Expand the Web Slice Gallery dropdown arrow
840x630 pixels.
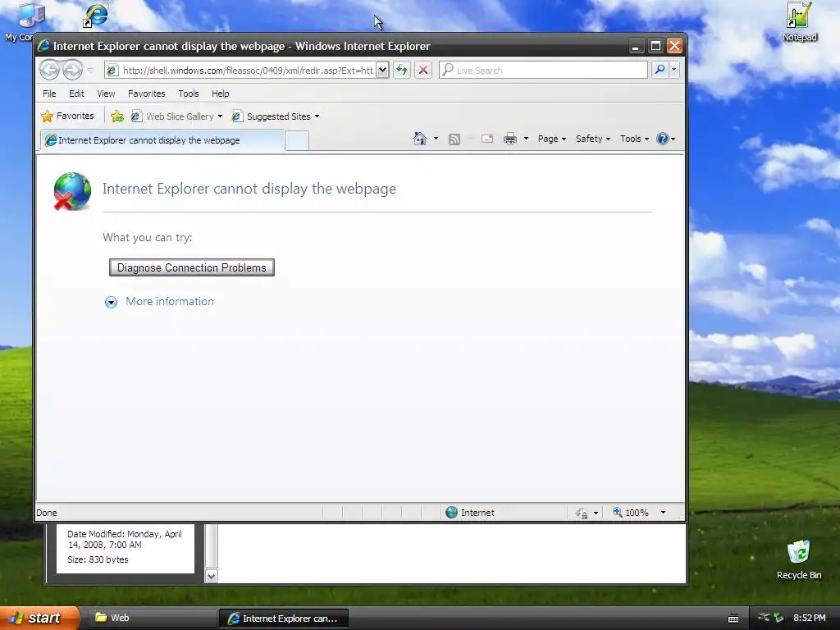tap(220, 116)
